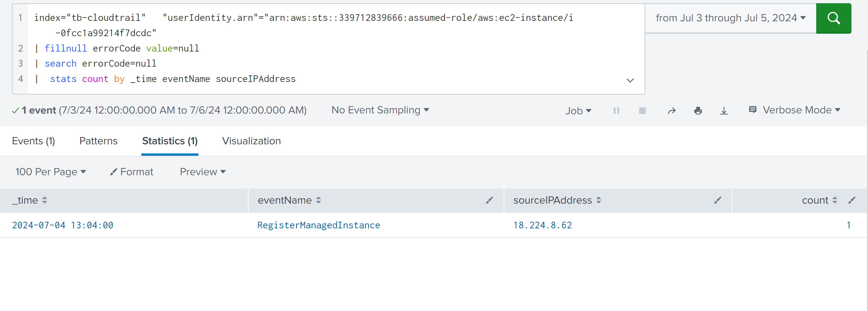868x311 pixels.
Task: Click count column format pencil icon
Action: (x=852, y=200)
